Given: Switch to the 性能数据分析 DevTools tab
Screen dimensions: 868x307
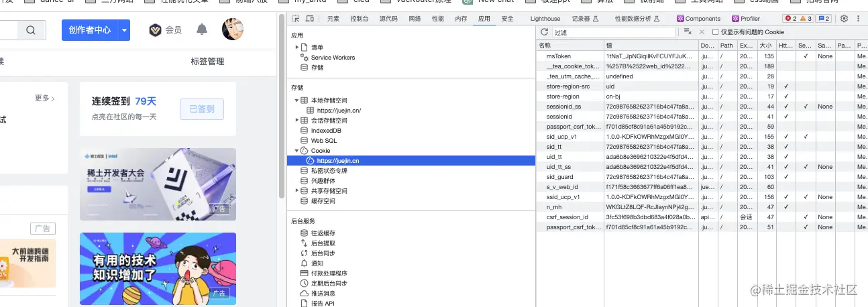Looking at the screenshot, I should (637, 19).
